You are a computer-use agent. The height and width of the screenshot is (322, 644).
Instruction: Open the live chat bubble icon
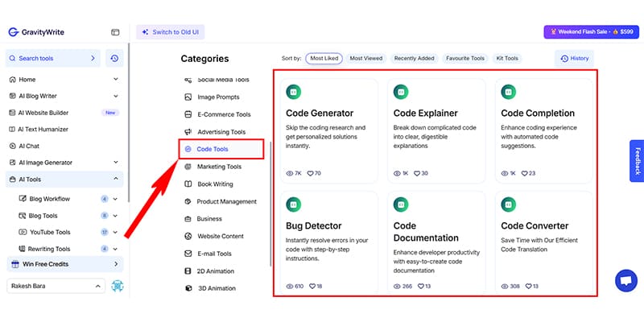[626, 281]
